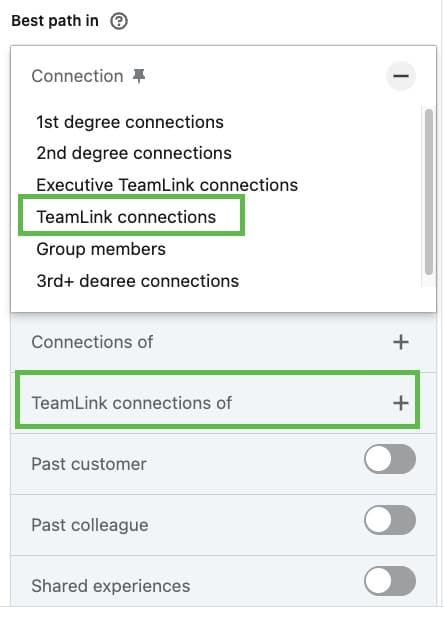
Task: Click the Best path in heading
Action: pyautogui.click(x=55, y=21)
